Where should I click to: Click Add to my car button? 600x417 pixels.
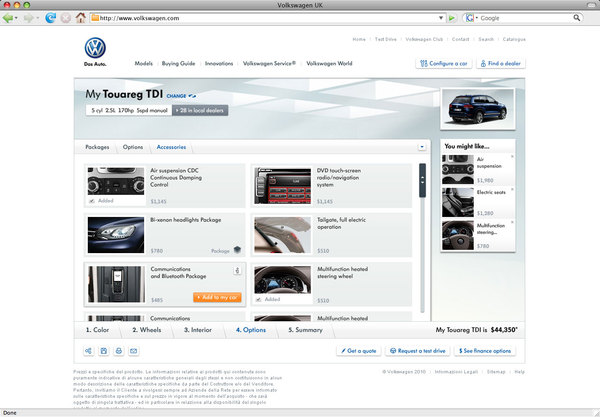(217, 298)
